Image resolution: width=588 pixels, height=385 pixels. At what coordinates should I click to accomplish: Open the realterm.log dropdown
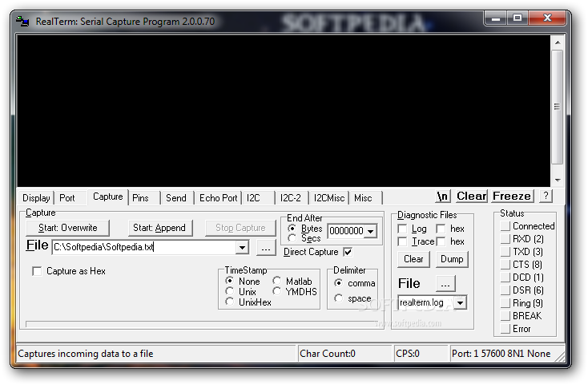pyautogui.click(x=460, y=302)
